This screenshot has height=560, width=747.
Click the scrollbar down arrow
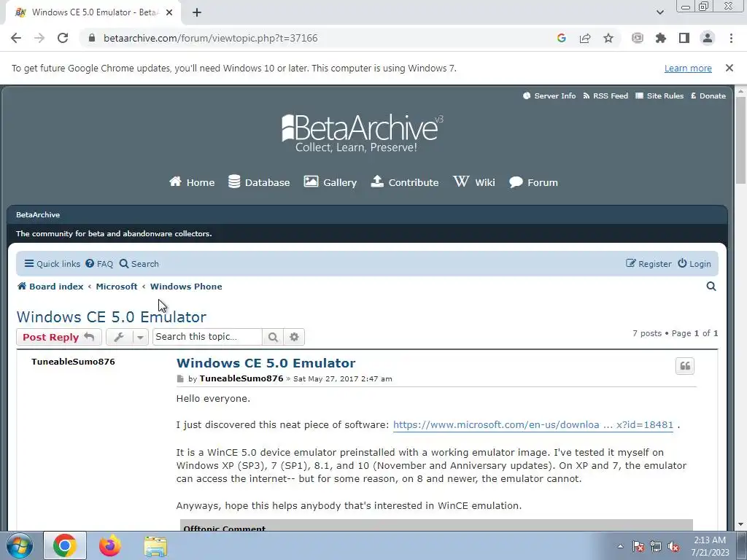tap(740, 524)
